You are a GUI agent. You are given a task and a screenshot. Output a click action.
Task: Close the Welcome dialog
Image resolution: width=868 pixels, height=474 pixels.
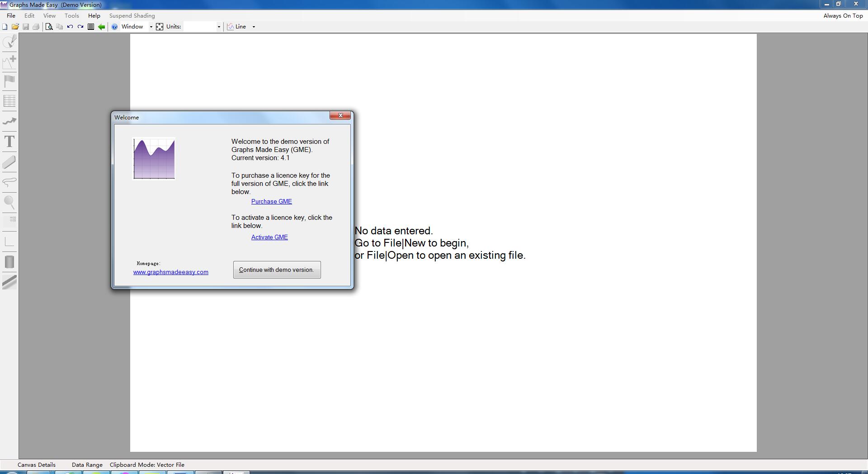click(x=340, y=116)
